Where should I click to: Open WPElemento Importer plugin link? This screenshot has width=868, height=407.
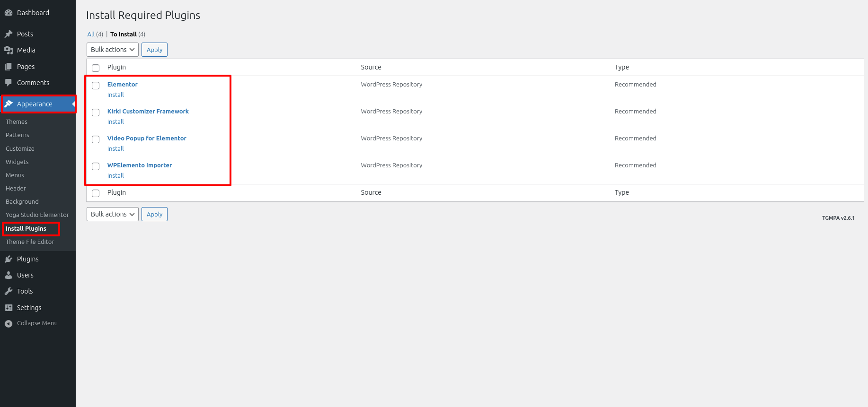pyautogui.click(x=139, y=165)
